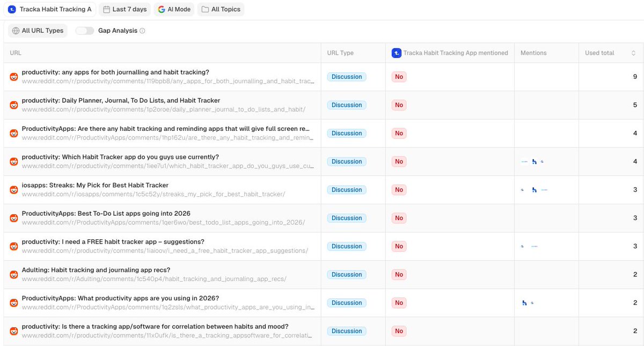Click the mention logos on the FREE habit tracker row
This screenshot has width=644, height=346.
529,246
